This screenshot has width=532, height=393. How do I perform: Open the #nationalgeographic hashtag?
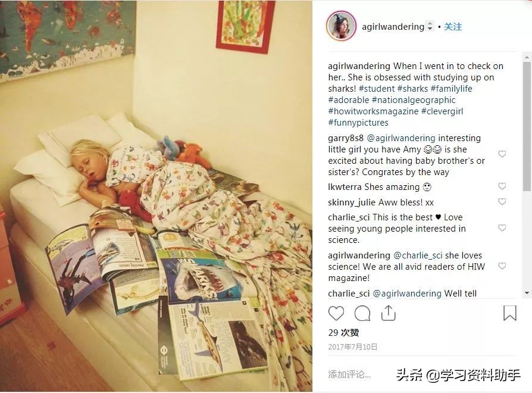click(x=414, y=100)
